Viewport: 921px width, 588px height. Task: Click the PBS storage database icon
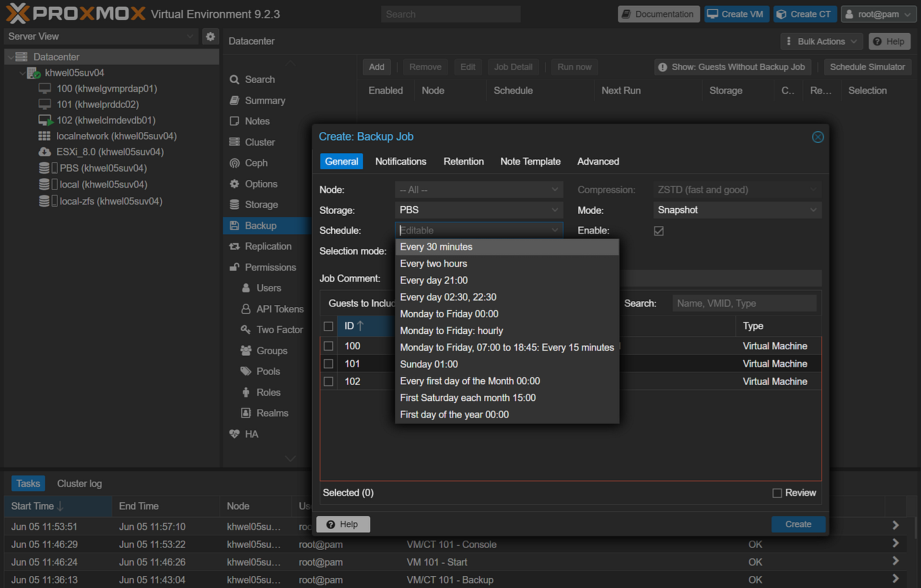44,168
